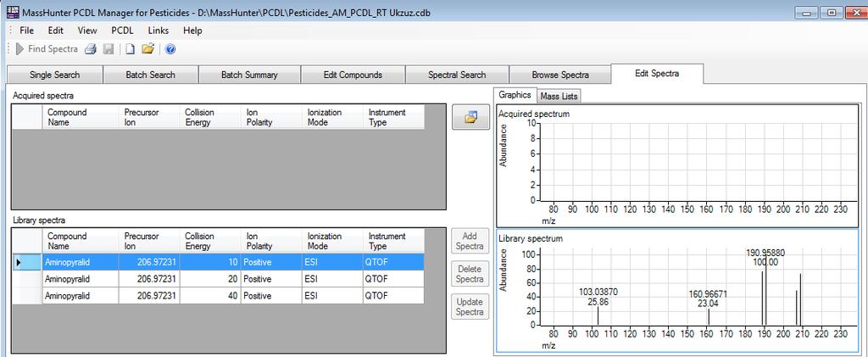The height and width of the screenshot is (357, 868).
Task: Open library with folder icon in toolbar
Action: pos(147,49)
